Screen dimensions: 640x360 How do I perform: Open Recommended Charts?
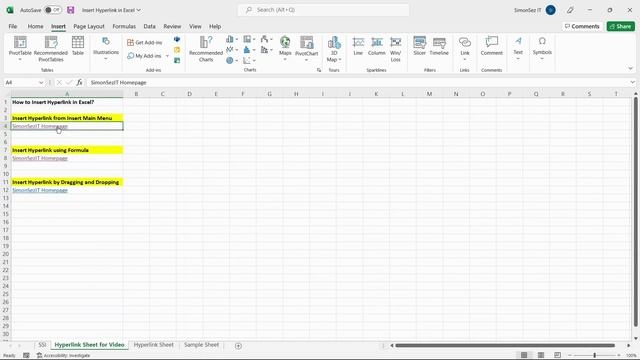(x=206, y=49)
